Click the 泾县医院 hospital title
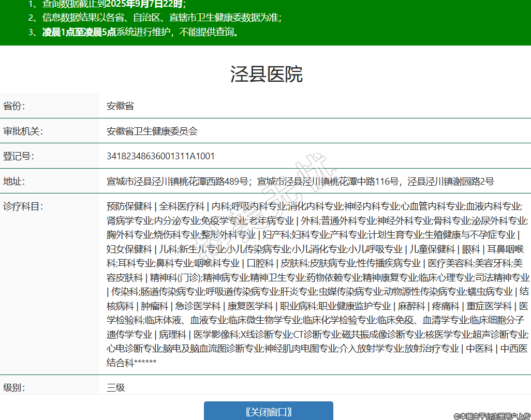The width and height of the screenshot is (531, 420). [x=266, y=75]
